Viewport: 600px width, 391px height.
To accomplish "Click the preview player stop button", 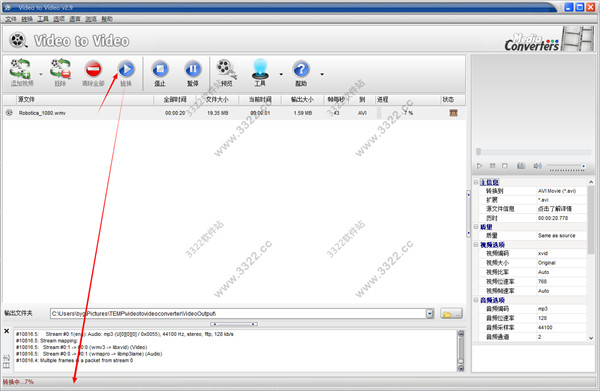I will (x=505, y=166).
